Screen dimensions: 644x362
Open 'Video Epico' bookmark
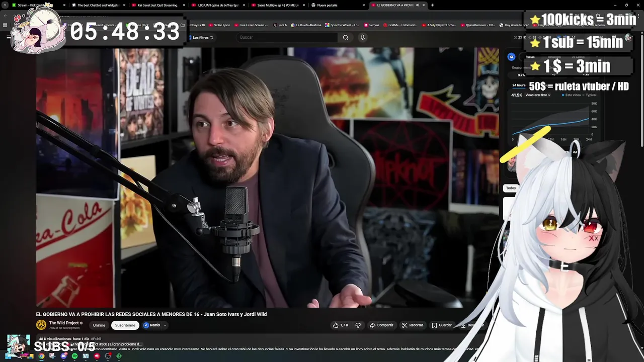(x=219, y=25)
